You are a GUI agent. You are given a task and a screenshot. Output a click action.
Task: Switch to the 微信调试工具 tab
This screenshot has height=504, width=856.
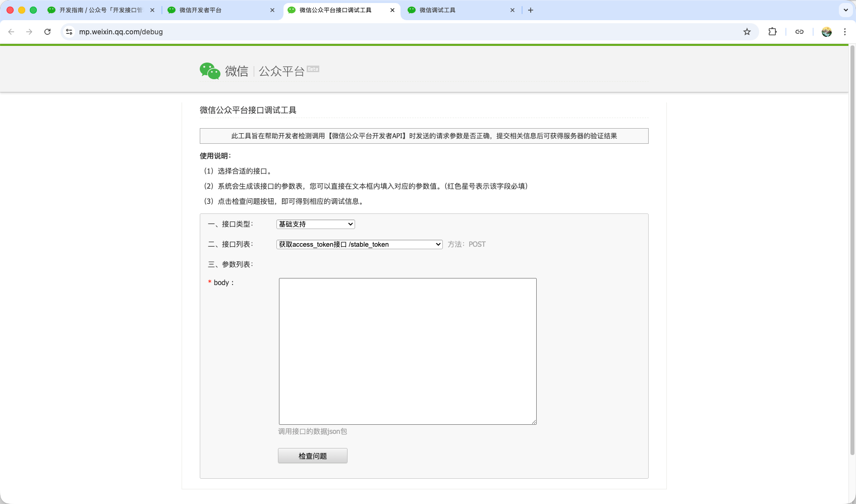(x=461, y=10)
